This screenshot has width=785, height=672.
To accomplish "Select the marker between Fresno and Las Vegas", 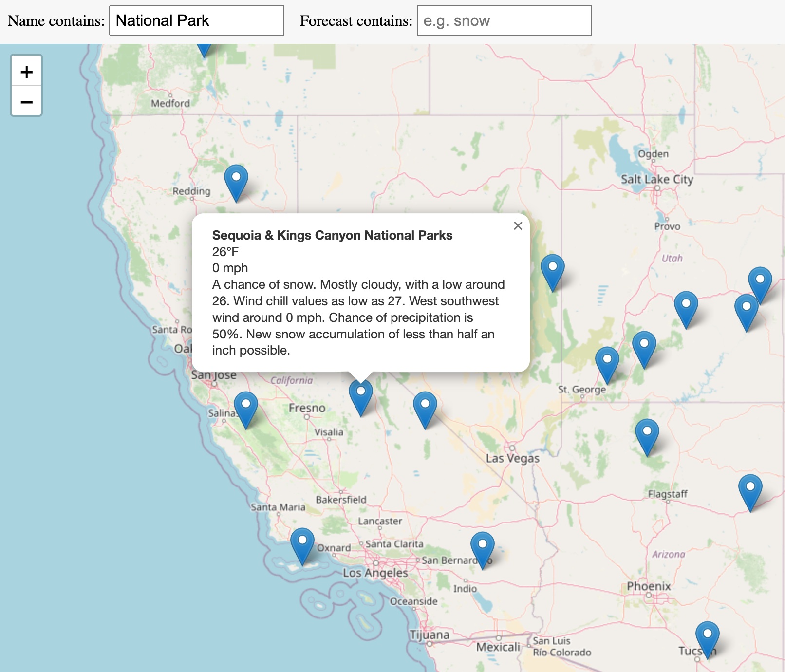I will 425,411.
